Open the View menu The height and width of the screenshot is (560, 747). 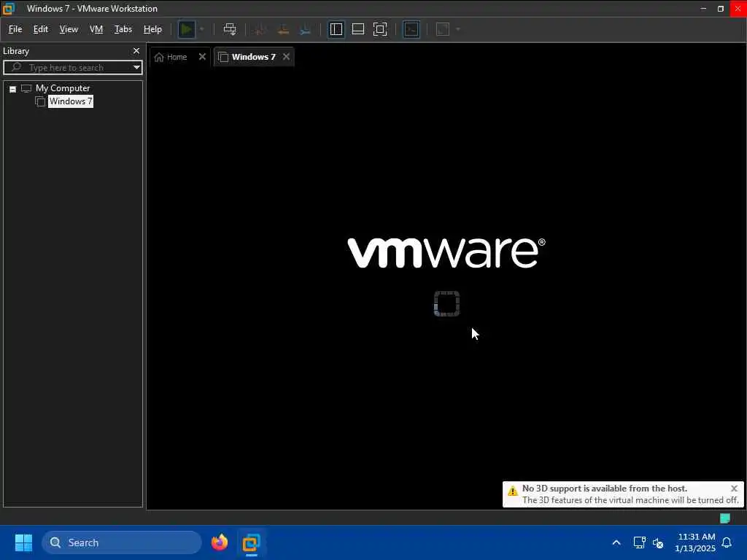(69, 29)
